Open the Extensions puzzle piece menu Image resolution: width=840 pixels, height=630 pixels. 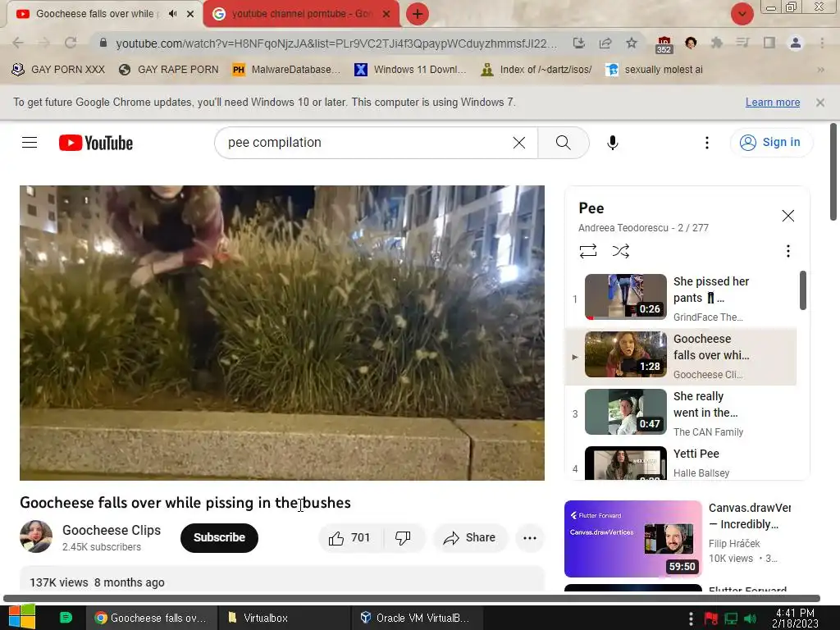[716, 43]
